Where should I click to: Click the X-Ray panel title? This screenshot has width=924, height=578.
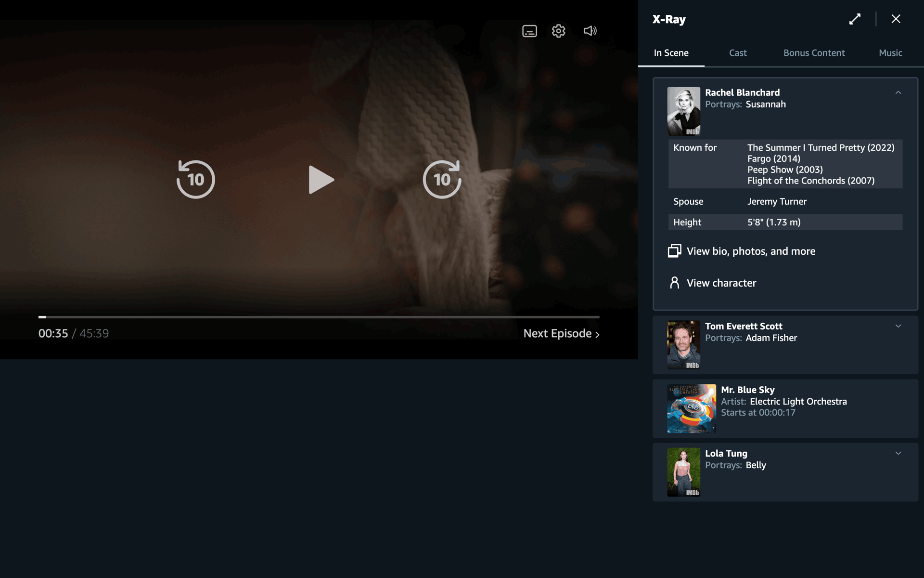click(x=669, y=19)
